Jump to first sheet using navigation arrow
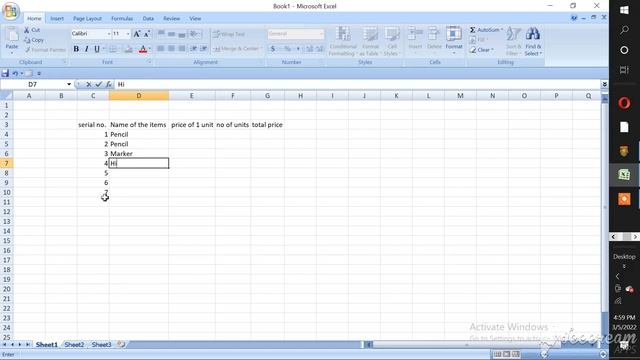This screenshot has height=360, width=640. (4, 345)
